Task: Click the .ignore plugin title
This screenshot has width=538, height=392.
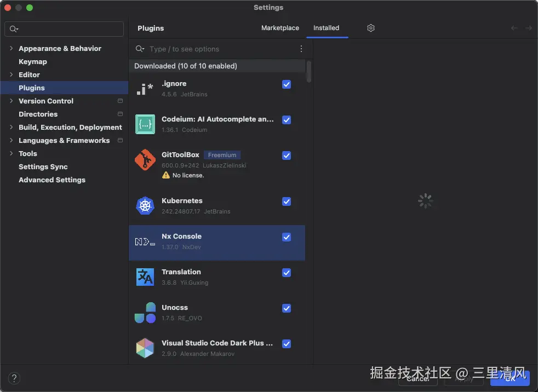Action: pos(174,84)
